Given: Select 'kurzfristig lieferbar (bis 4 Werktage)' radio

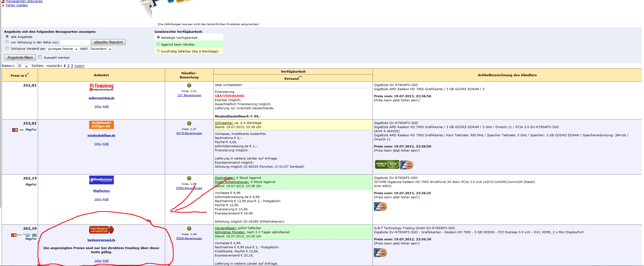Looking at the screenshot, I should pos(158,51).
